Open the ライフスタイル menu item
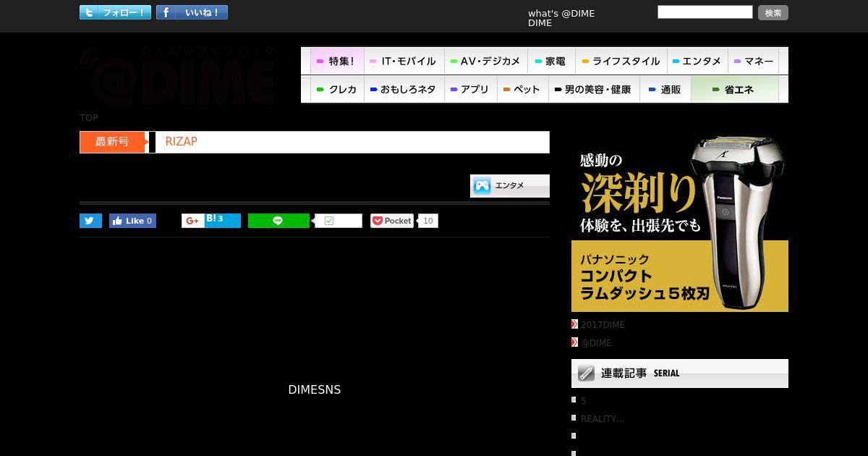 coord(621,61)
